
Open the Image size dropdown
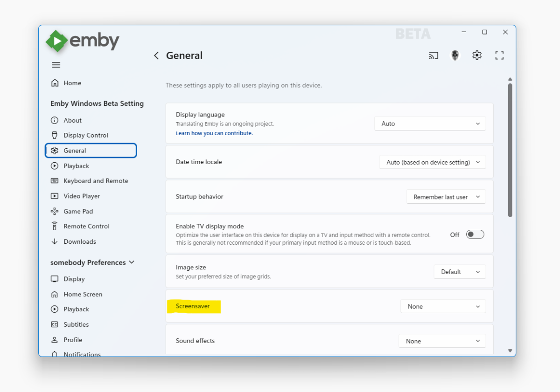(460, 272)
